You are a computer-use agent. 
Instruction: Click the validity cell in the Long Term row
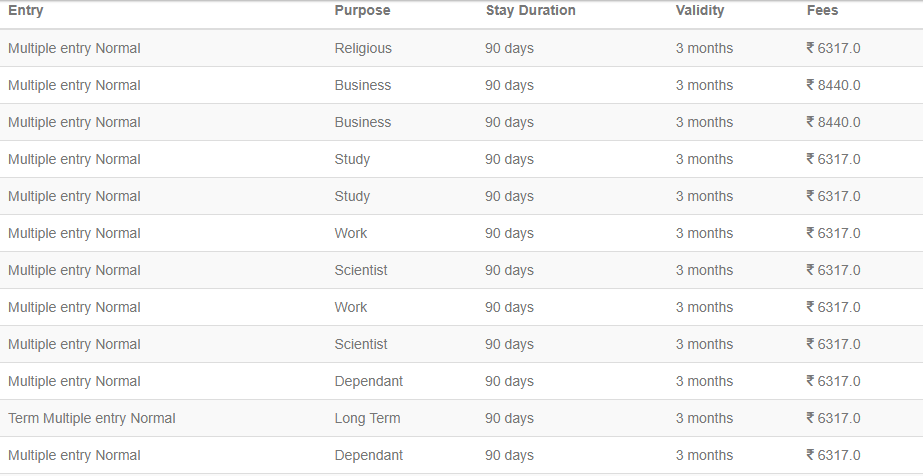tap(704, 418)
